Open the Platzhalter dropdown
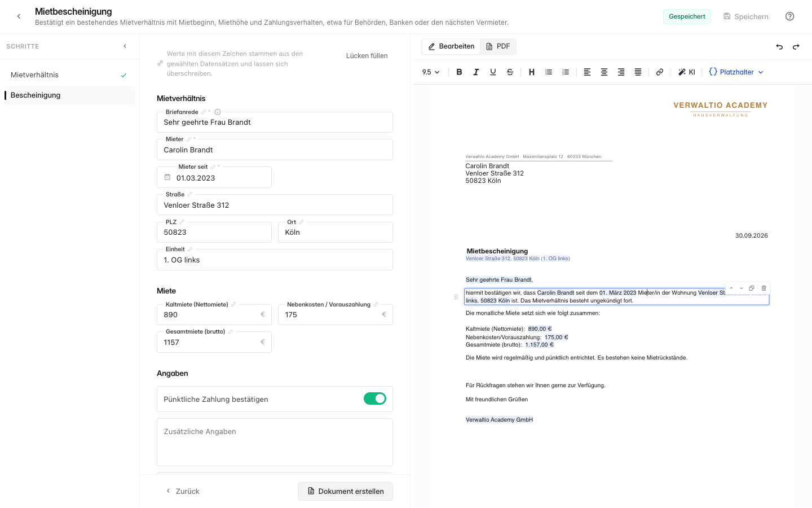This screenshot has width=812, height=508. (x=736, y=72)
